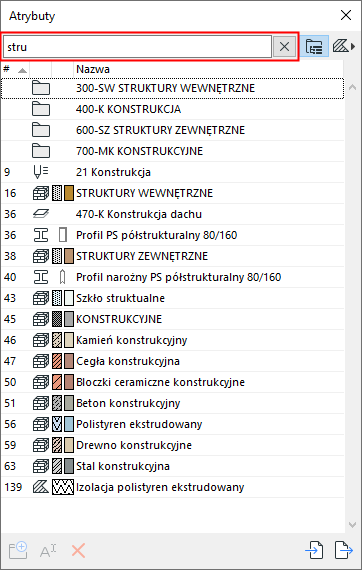Click scrollbar up arrow in attribute list

(x=352, y=87)
